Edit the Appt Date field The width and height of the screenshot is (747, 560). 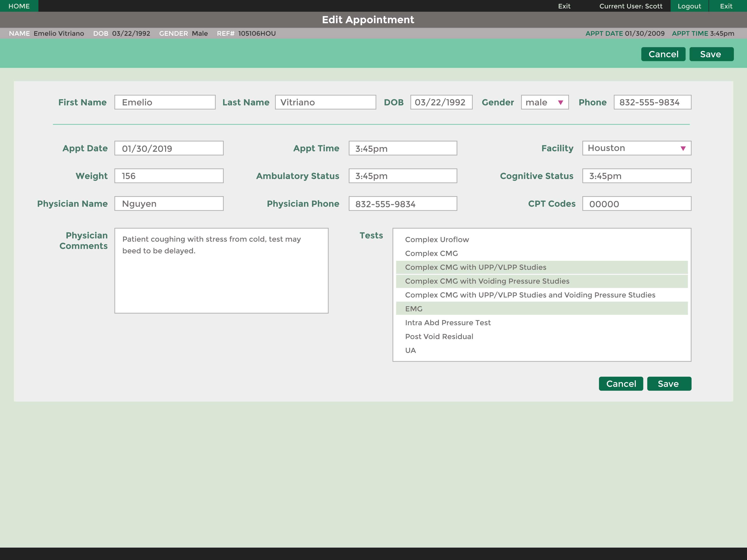tap(169, 148)
